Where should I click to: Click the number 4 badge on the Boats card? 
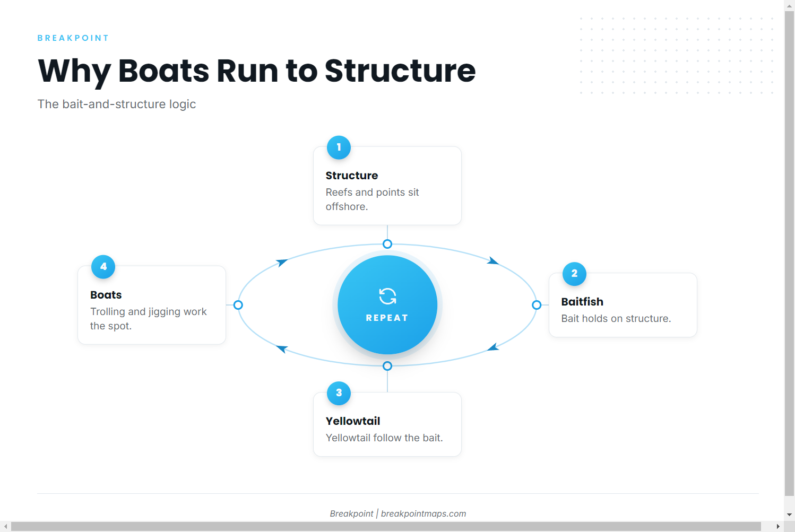(103, 267)
